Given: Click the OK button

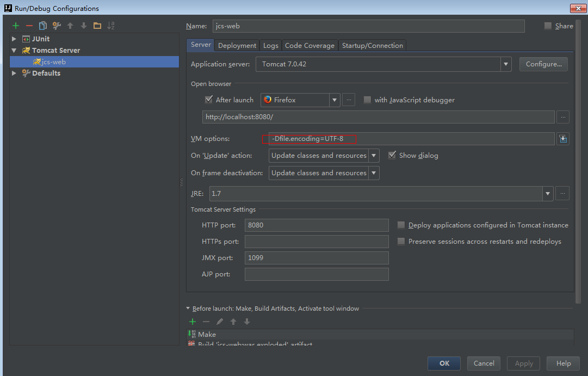Looking at the screenshot, I should (444, 363).
